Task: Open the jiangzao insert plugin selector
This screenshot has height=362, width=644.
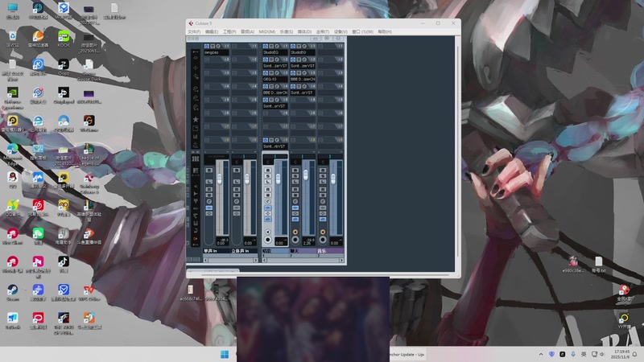Action: click(216, 52)
